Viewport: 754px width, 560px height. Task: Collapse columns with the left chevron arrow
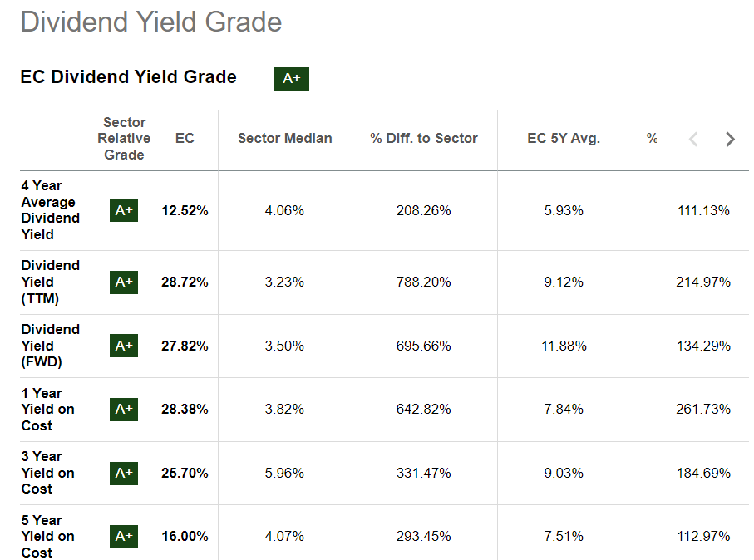coord(693,139)
